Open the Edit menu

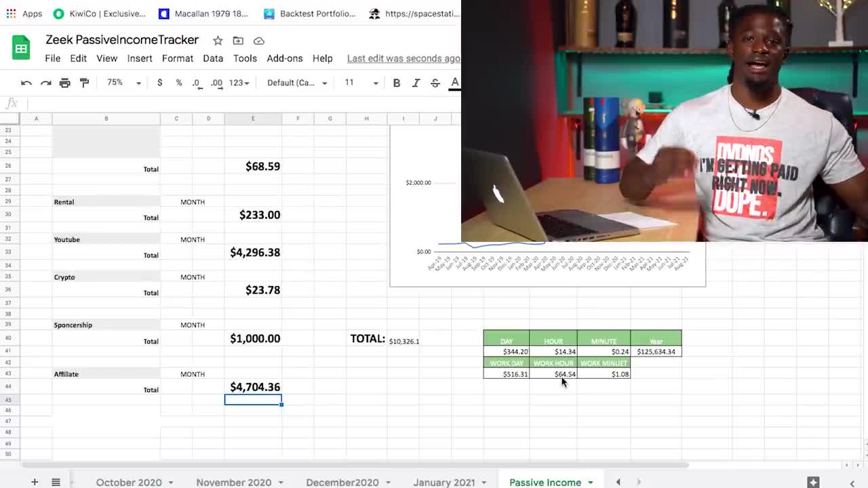78,58
